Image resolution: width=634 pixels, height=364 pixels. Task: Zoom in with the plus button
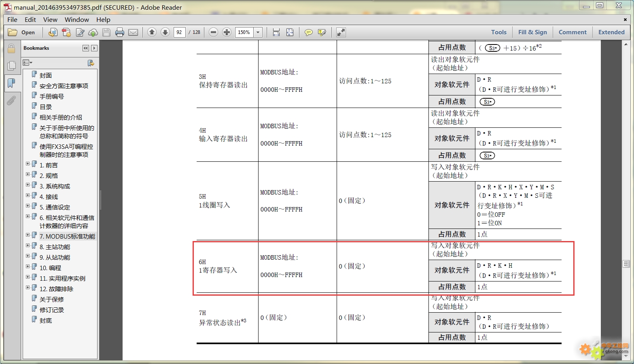[x=227, y=32]
